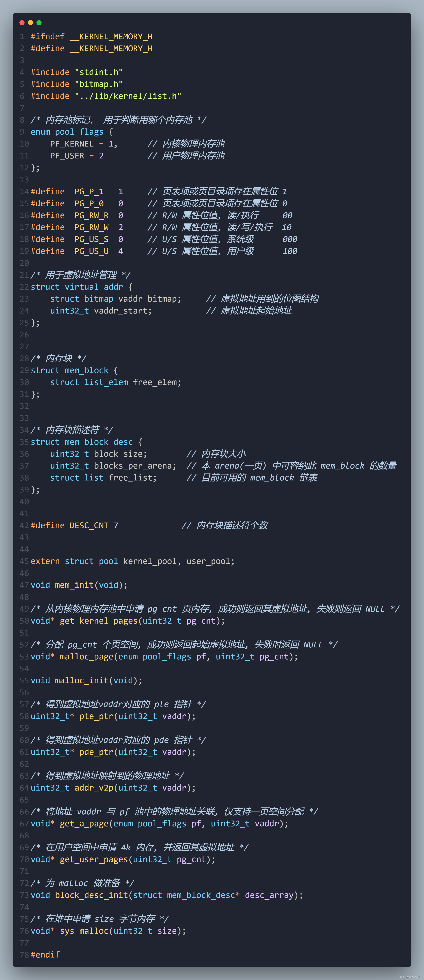Click line number 1 in the gutter
Viewport: 424px width, 980px height.
tap(22, 36)
